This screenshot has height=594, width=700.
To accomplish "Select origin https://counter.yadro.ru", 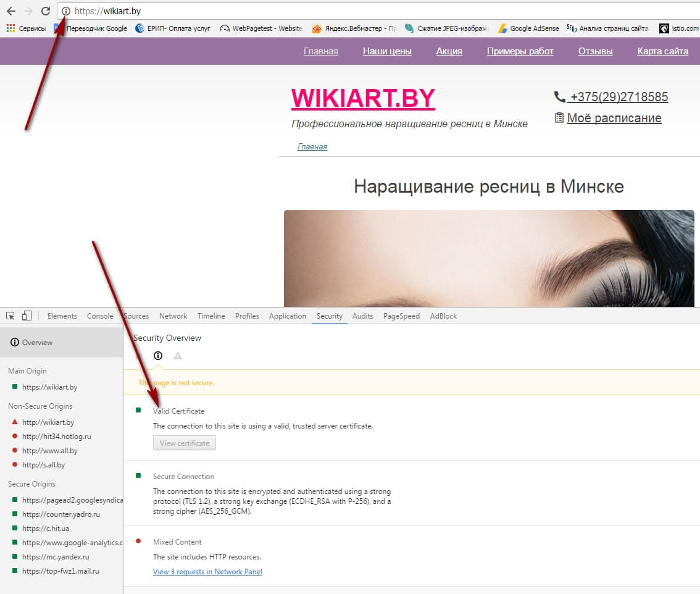I will 60,514.
